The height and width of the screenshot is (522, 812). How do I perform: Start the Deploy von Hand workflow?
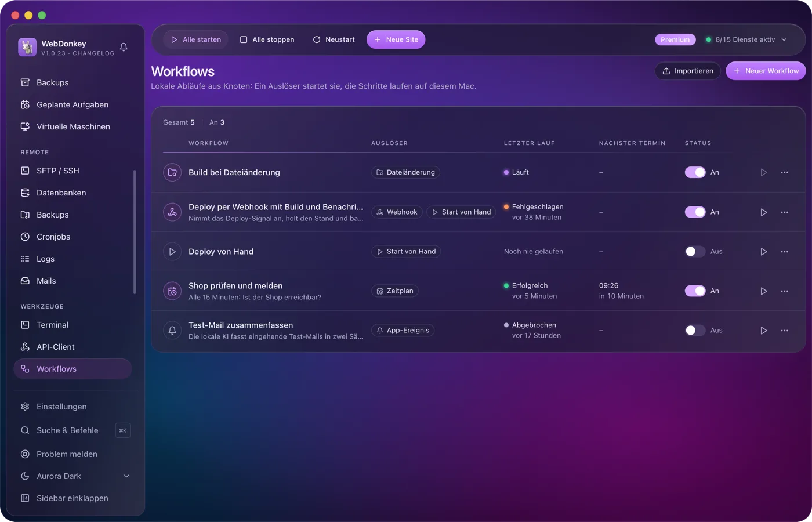[764, 252]
